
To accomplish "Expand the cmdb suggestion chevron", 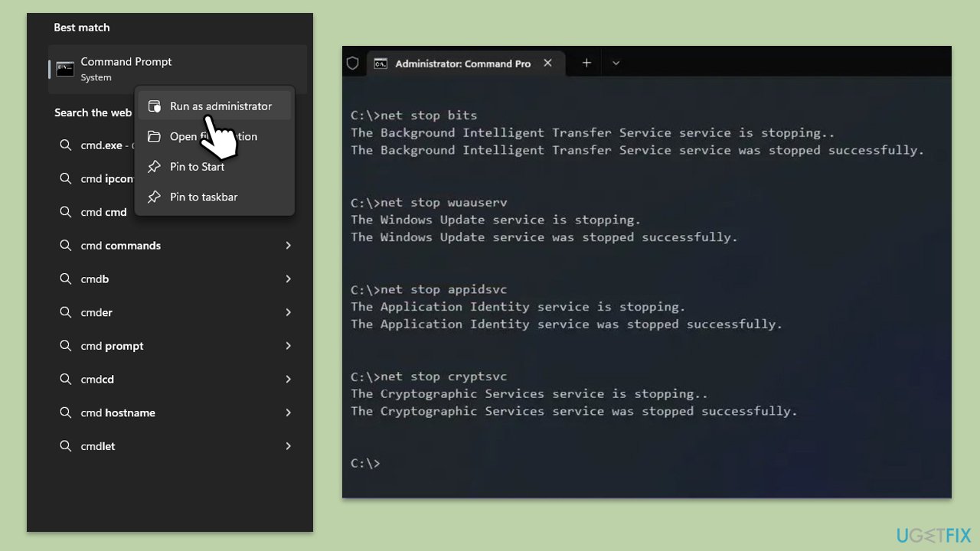I will pos(289,279).
